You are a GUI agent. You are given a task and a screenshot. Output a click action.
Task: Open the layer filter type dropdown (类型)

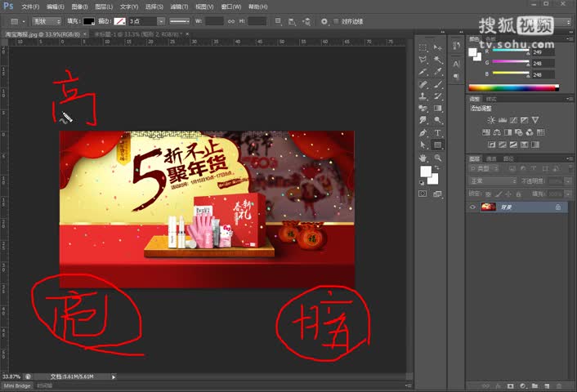[485, 169]
